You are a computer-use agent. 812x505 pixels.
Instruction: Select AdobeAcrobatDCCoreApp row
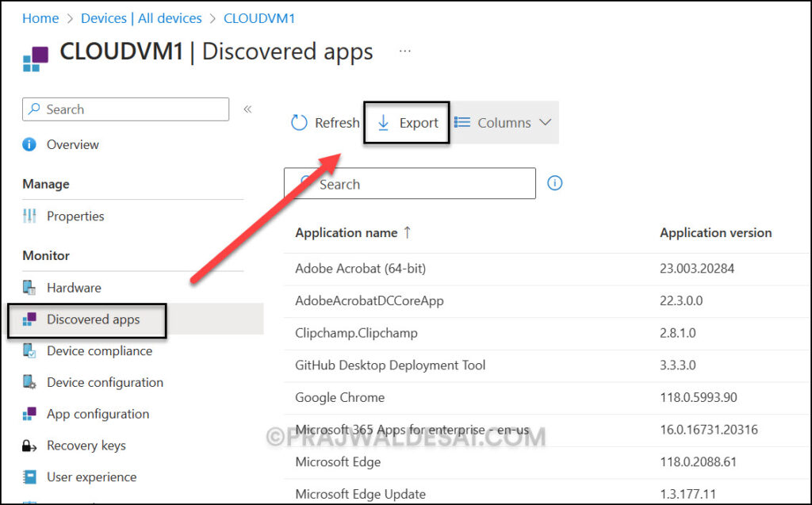(547, 301)
